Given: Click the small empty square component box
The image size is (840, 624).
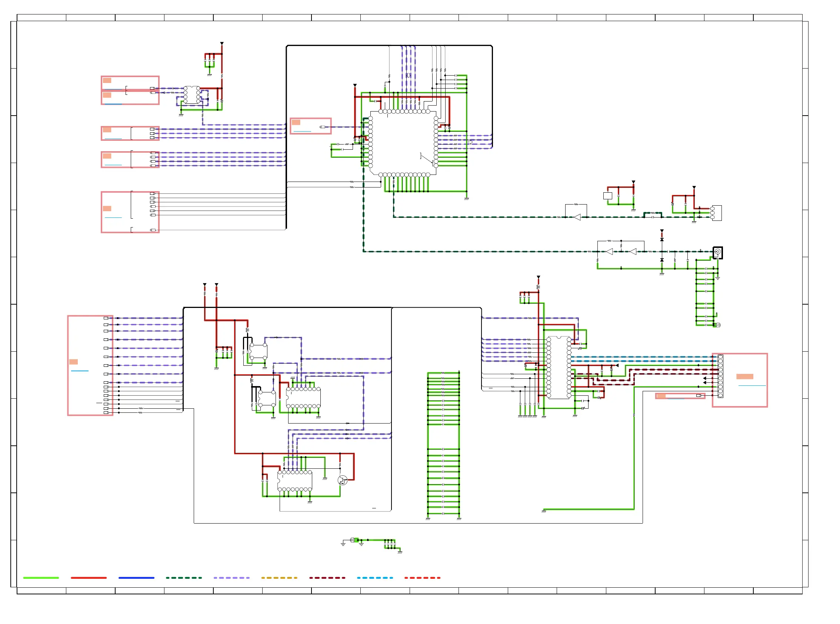Looking at the screenshot, I should point(607,196).
